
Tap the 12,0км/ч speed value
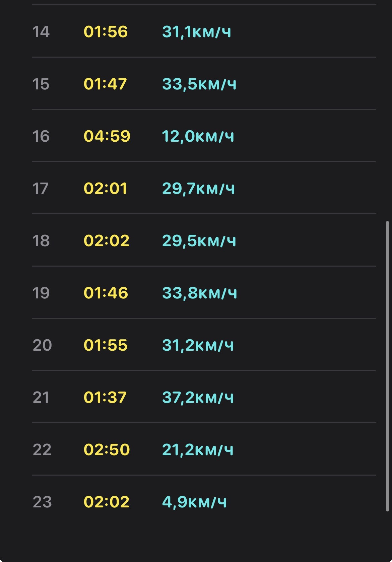pyautogui.click(x=198, y=137)
